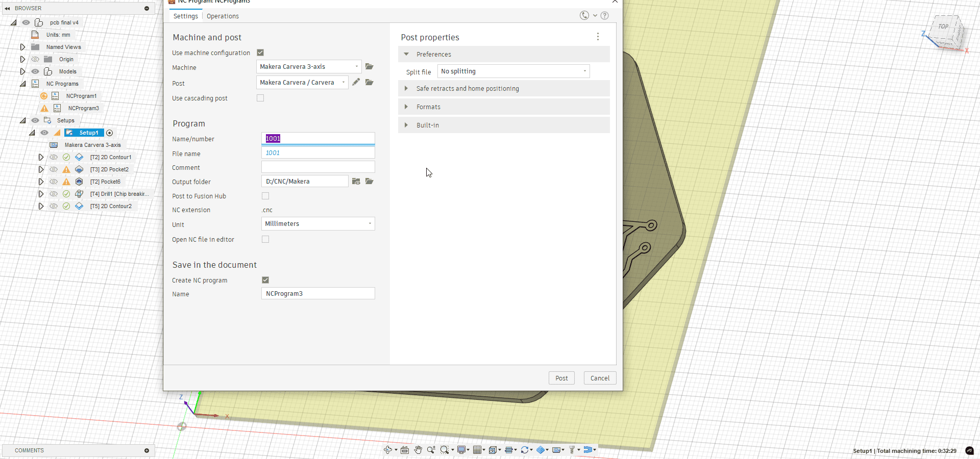Show the Origin folder via eye icon

(35, 59)
